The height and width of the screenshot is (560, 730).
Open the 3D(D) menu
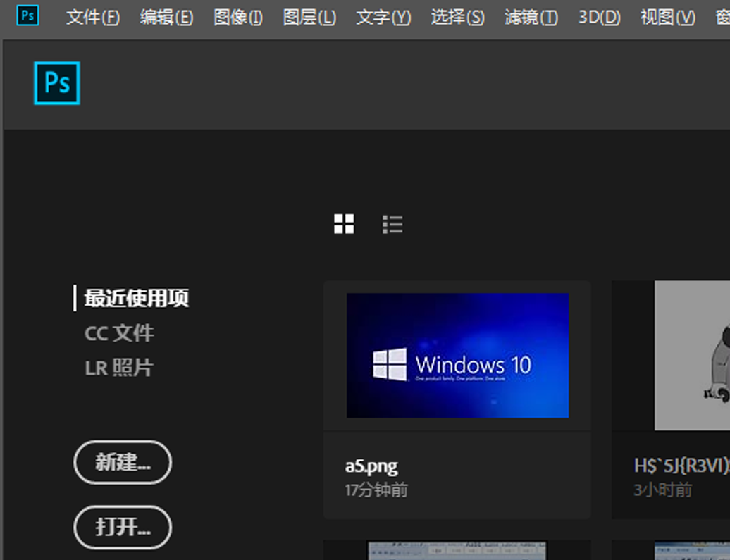(x=599, y=17)
